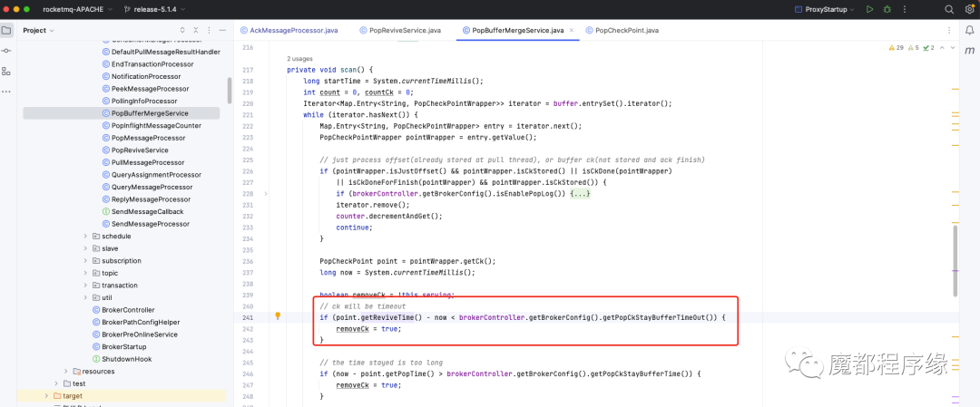The image size is (980, 407).
Task: Open more run actions menu in title bar
Action: pos(905,9)
